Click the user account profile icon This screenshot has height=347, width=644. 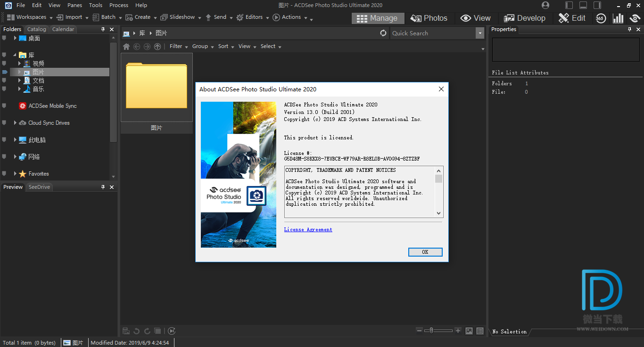tap(545, 5)
